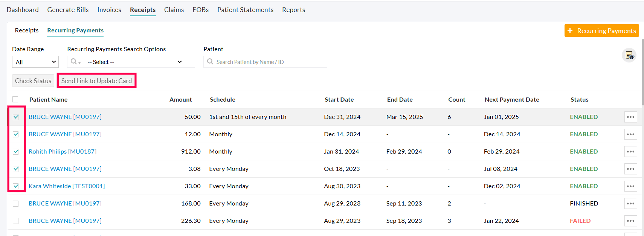Add new Recurring Payments with orange button

pyautogui.click(x=601, y=31)
